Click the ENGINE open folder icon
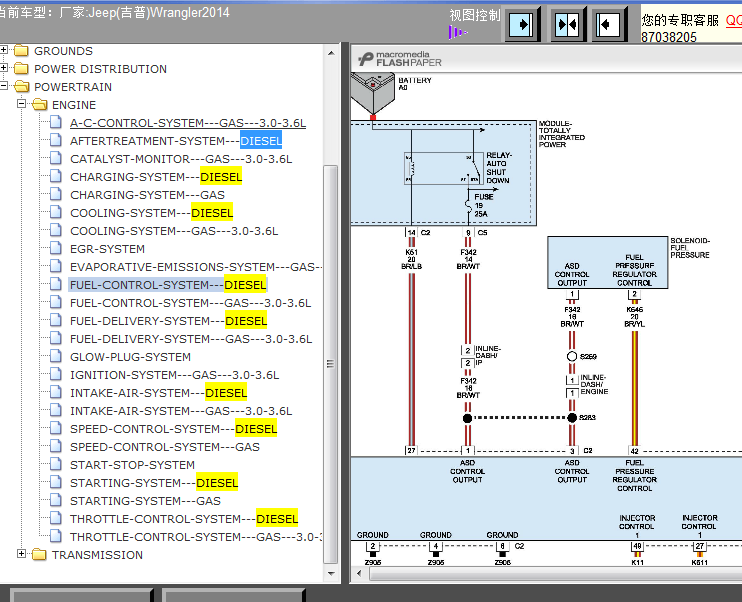742x602 pixels. [40, 104]
